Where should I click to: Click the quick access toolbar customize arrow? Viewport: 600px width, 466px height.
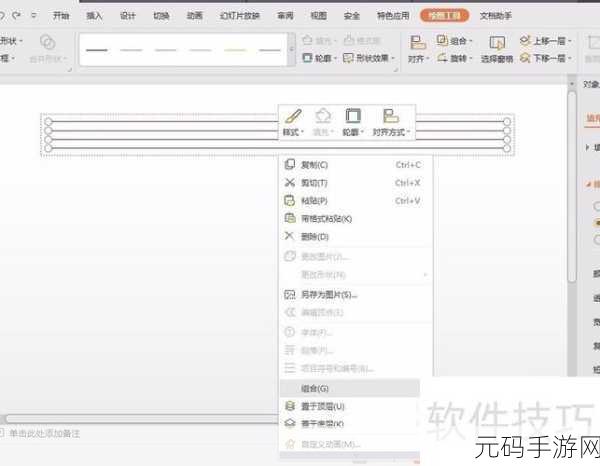coord(34,15)
